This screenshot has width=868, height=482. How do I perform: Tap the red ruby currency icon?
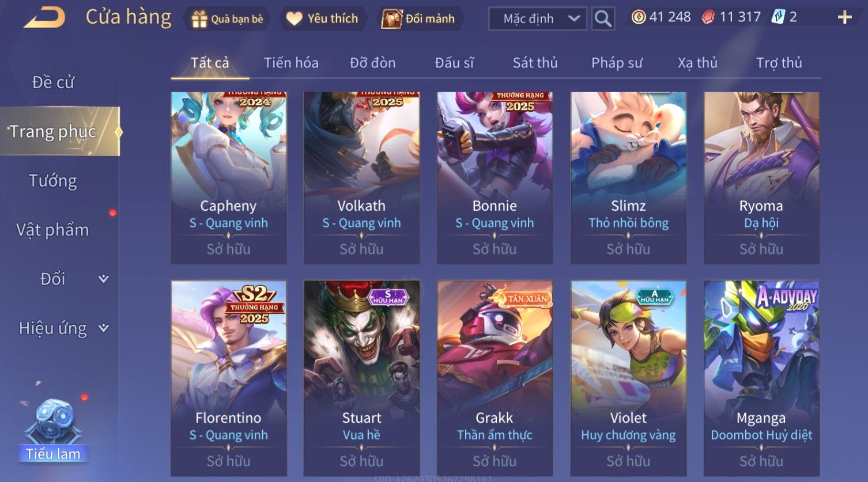[708, 17]
